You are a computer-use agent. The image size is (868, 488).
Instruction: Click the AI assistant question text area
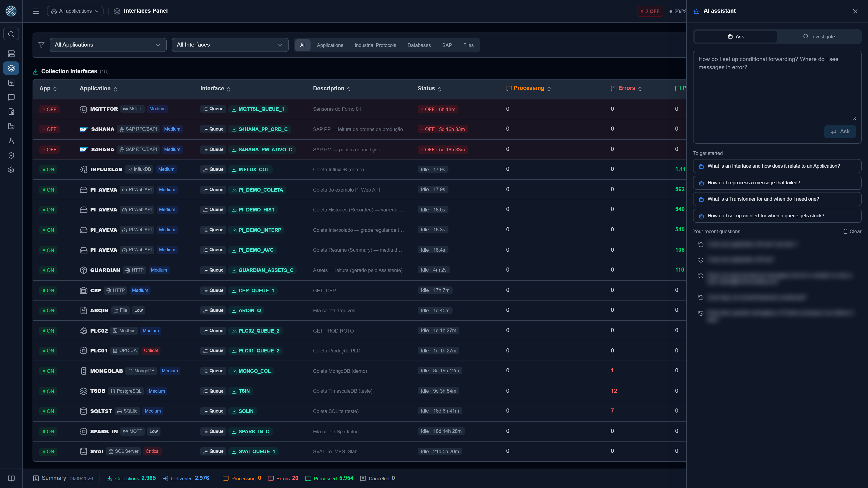[777, 87]
